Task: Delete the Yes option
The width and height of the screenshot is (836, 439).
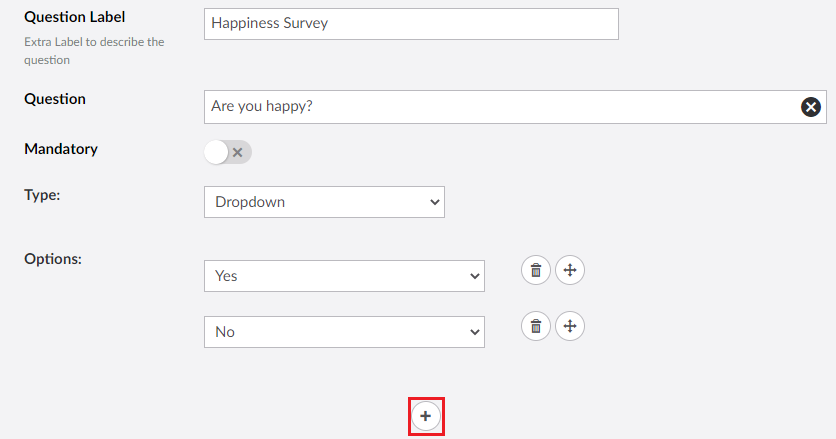Action: pyautogui.click(x=536, y=270)
